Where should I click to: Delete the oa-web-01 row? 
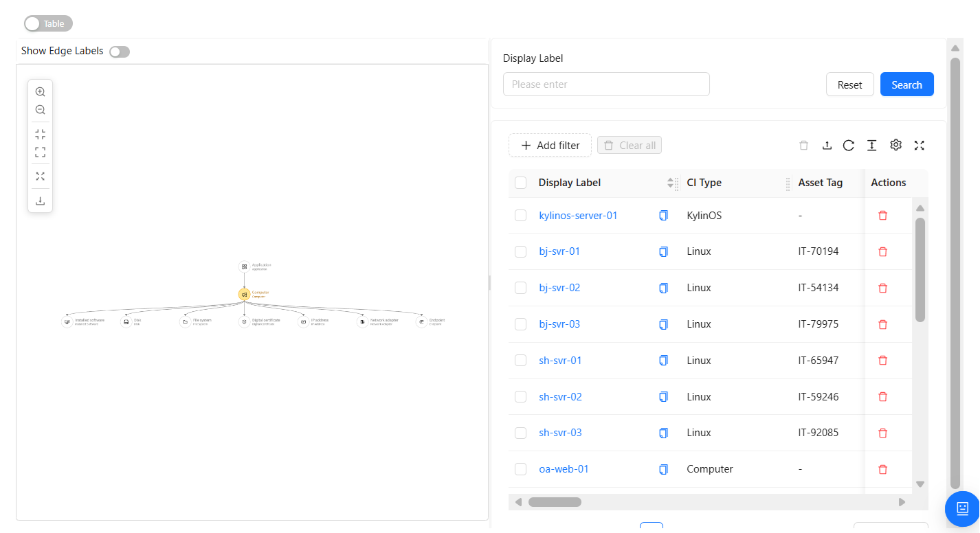[883, 469]
